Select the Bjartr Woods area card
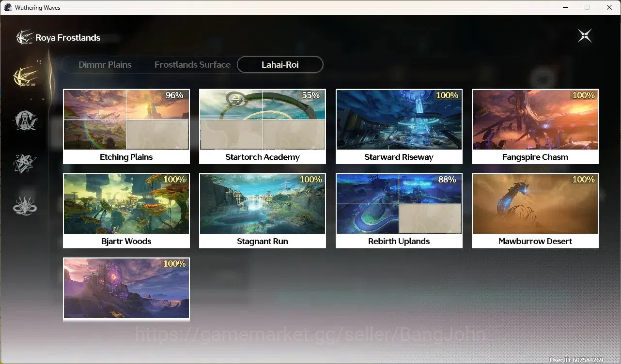The image size is (621, 364). tap(126, 211)
